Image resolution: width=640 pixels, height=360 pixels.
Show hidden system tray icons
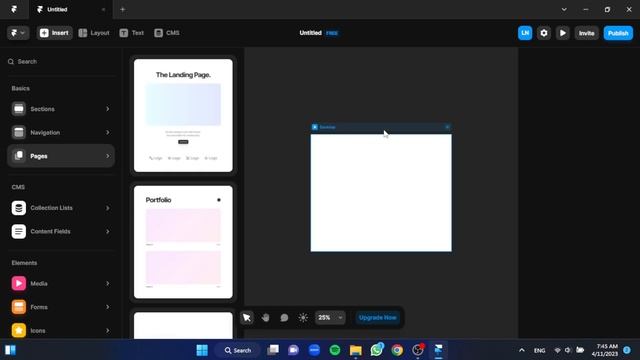[x=522, y=350]
